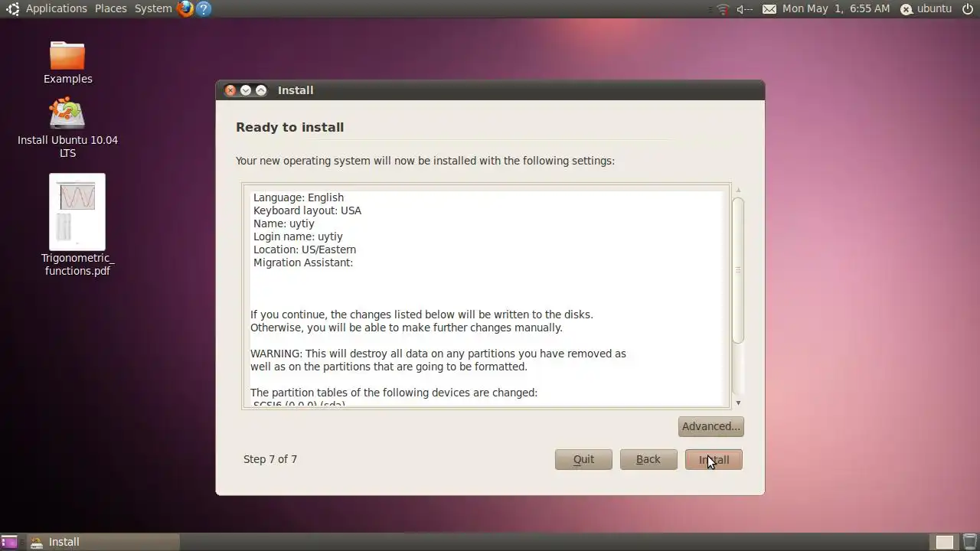Click the 'Migration Assistant:' line

(303, 262)
